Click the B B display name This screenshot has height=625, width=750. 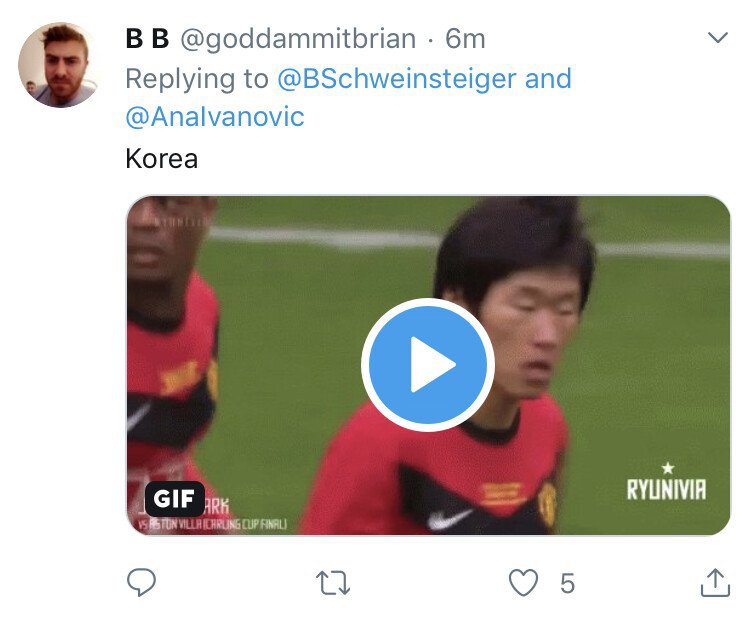point(147,39)
